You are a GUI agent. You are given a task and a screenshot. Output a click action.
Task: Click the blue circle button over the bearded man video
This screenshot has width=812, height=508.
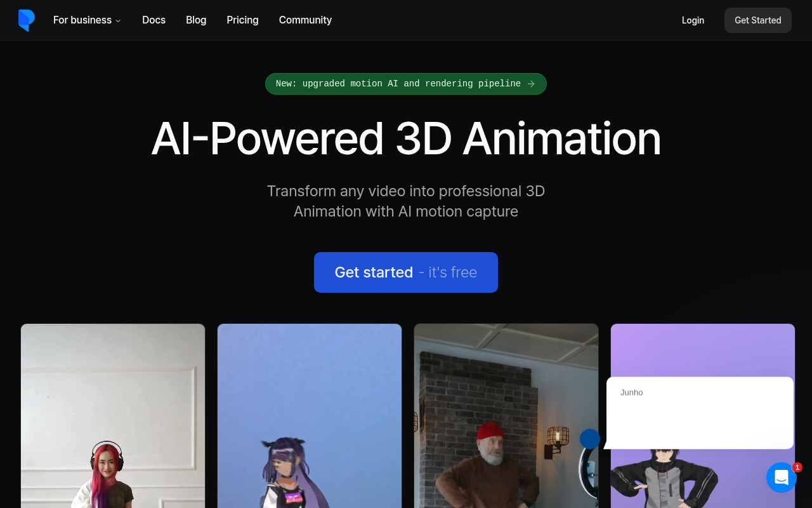[x=590, y=439]
